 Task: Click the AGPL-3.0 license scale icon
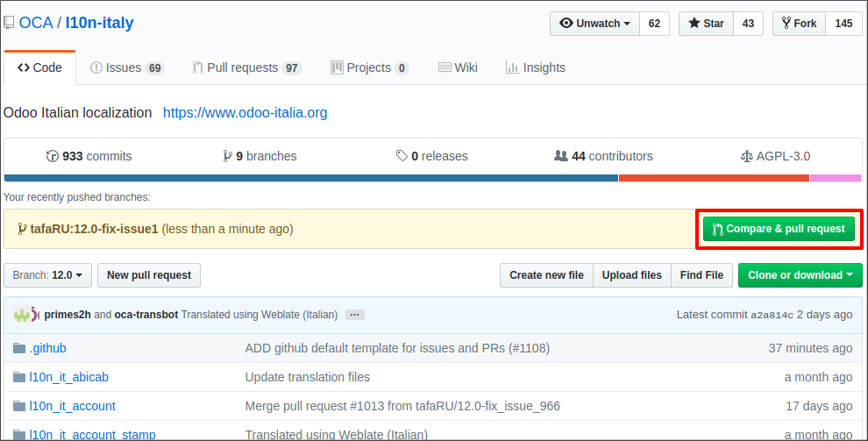pos(747,156)
